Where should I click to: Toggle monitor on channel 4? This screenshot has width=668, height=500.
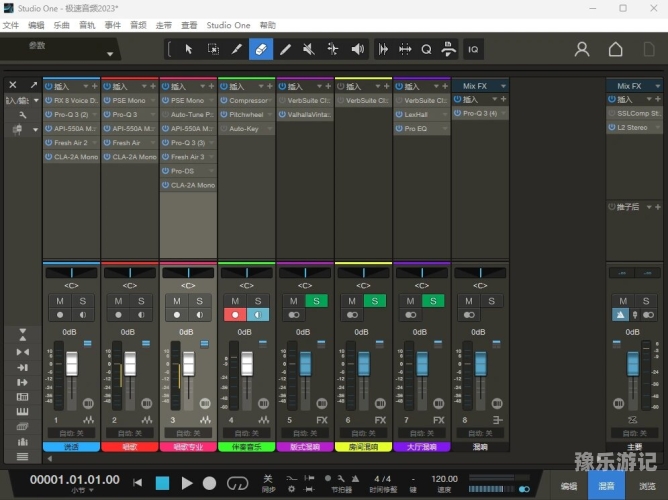tap(258, 315)
